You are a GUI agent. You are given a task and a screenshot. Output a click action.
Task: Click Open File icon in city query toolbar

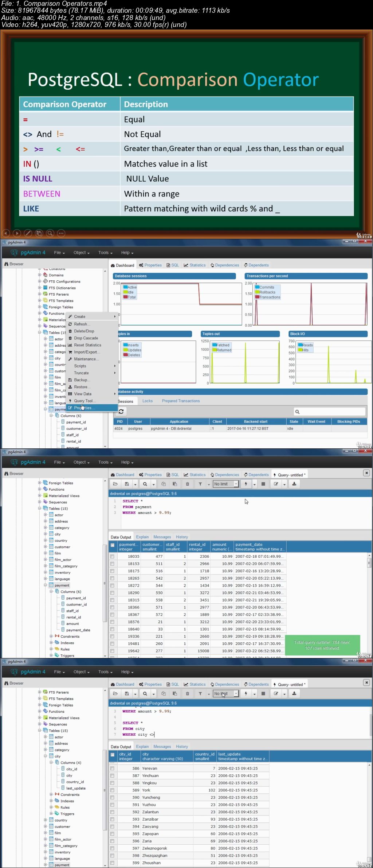click(115, 693)
